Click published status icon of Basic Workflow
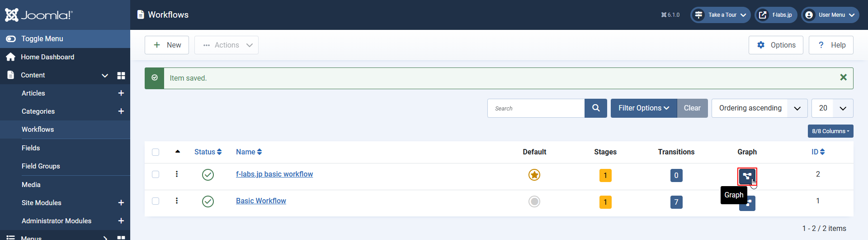The height and width of the screenshot is (240, 868). point(208,202)
